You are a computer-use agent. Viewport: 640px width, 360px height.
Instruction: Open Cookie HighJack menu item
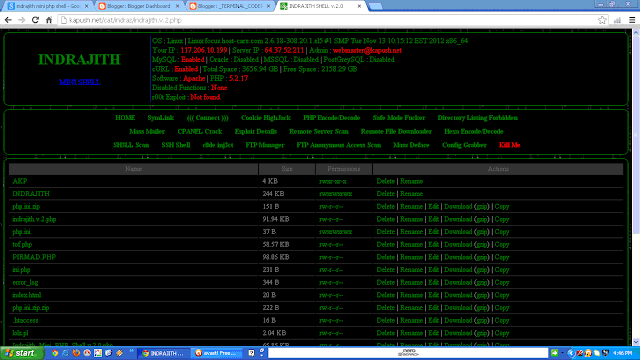[266, 118]
